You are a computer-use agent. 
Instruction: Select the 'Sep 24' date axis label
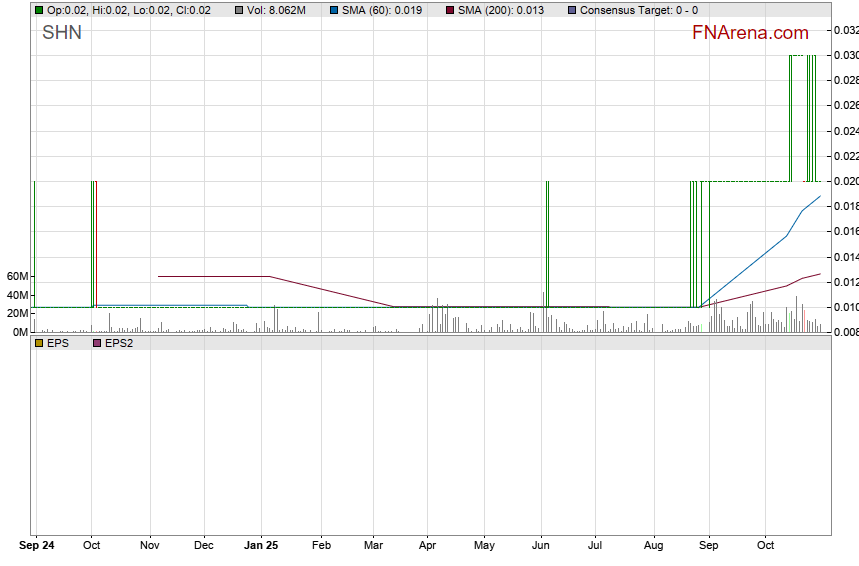click(x=37, y=546)
